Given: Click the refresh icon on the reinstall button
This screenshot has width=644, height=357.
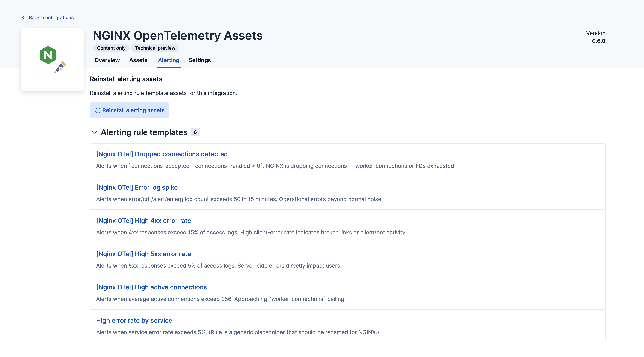Looking at the screenshot, I should pyautogui.click(x=98, y=110).
